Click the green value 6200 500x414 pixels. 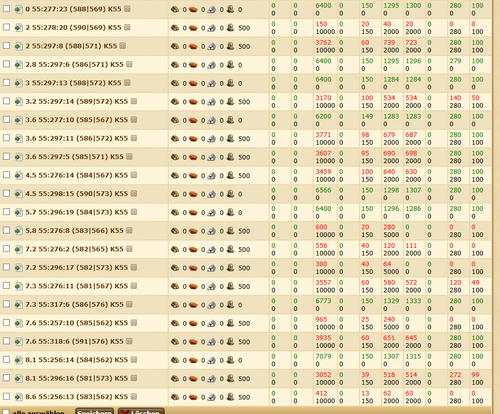pos(323,116)
